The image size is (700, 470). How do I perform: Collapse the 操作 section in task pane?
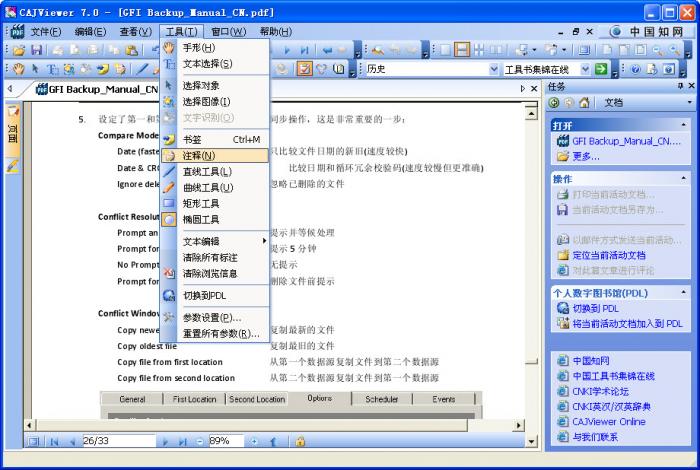point(683,179)
